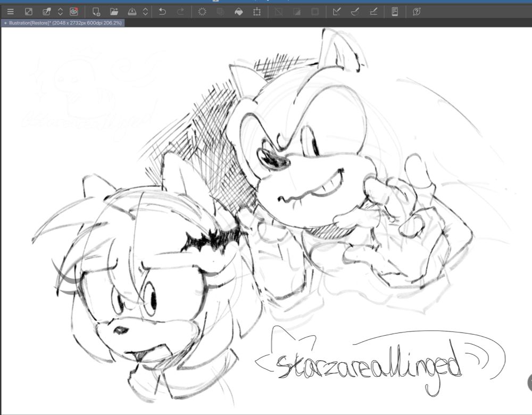Select the Illustration[Restore]* canvas tab

(x=63, y=23)
